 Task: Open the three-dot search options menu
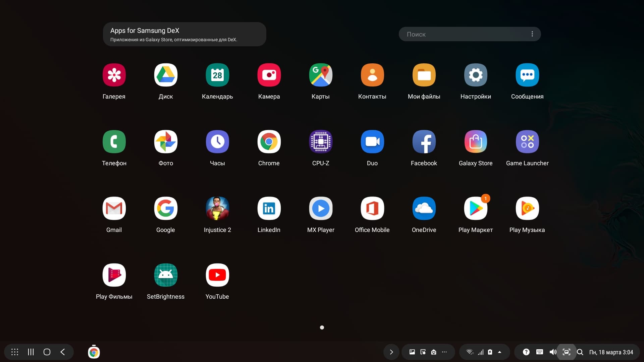click(532, 34)
